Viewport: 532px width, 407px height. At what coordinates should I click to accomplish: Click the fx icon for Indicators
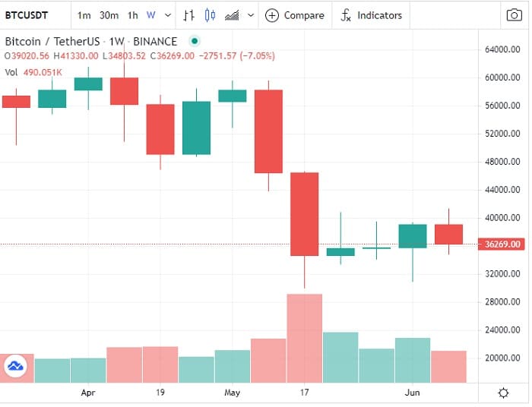(347, 15)
